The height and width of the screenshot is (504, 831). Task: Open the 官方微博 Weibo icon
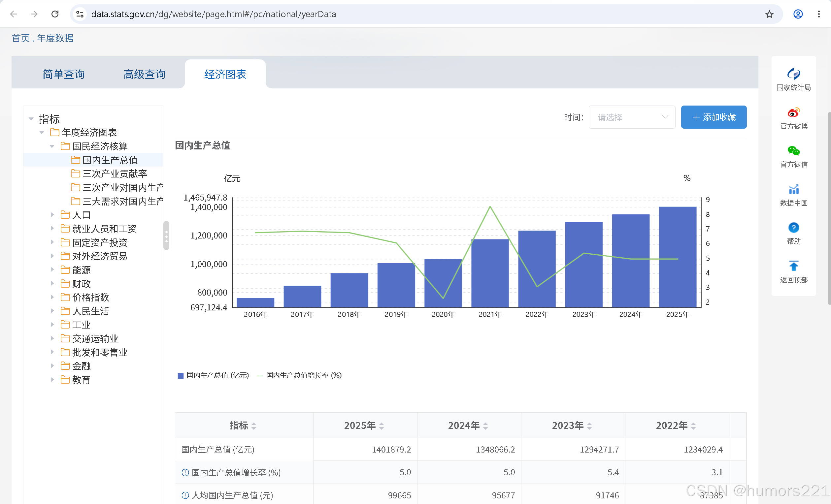click(x=793, y=112)
